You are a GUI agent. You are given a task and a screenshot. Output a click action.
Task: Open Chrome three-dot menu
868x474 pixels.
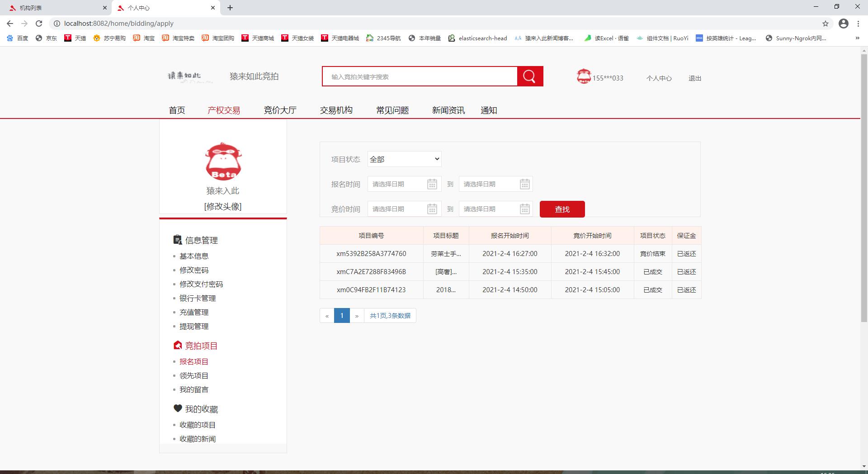tap(858, 24)
